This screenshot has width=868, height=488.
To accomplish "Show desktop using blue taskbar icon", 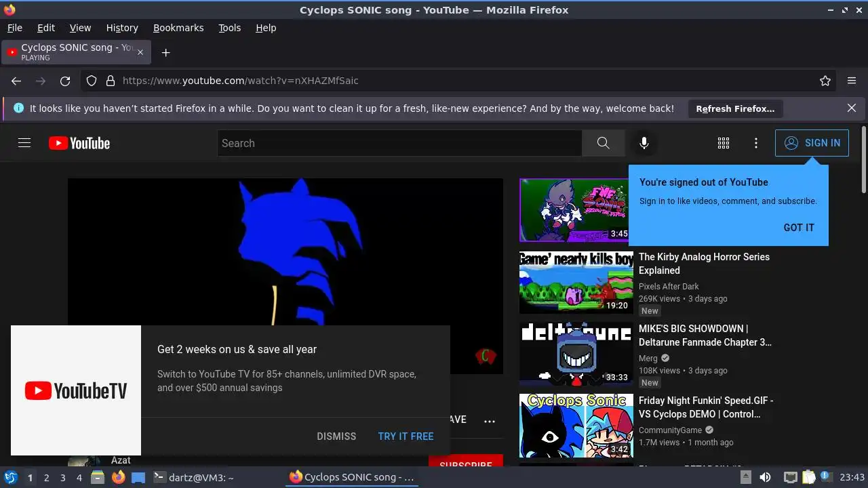I will pos(138,477).
